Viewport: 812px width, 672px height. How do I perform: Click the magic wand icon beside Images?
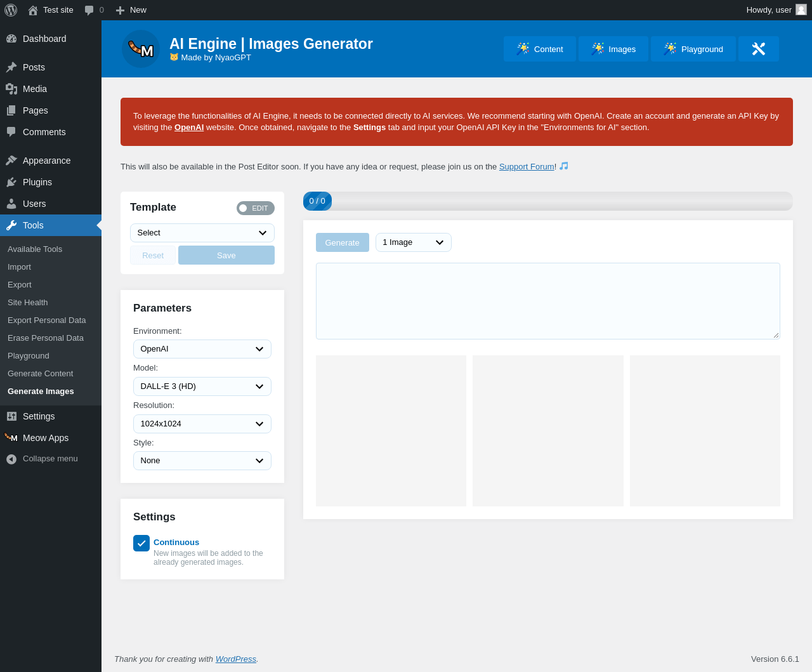click(598, 49)
